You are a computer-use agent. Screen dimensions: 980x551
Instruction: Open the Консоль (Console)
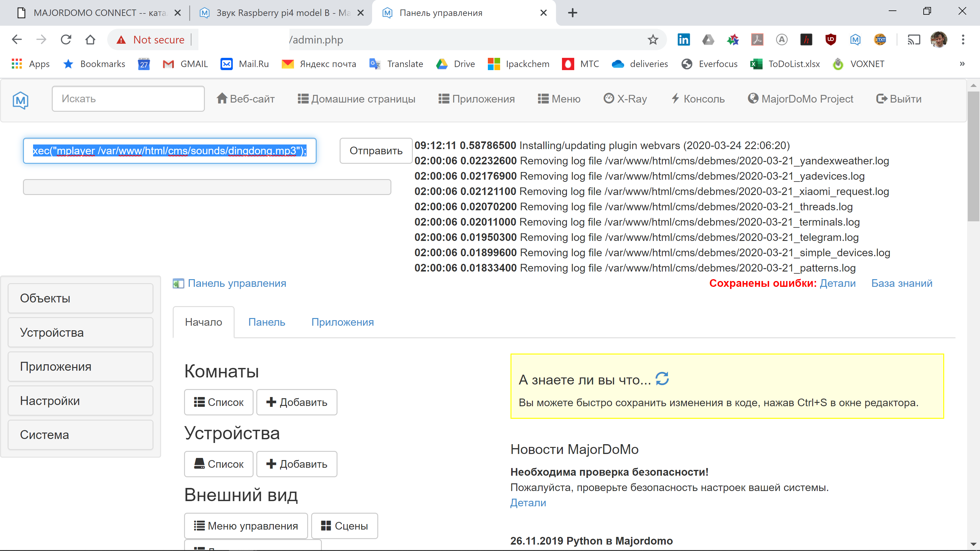698,99
